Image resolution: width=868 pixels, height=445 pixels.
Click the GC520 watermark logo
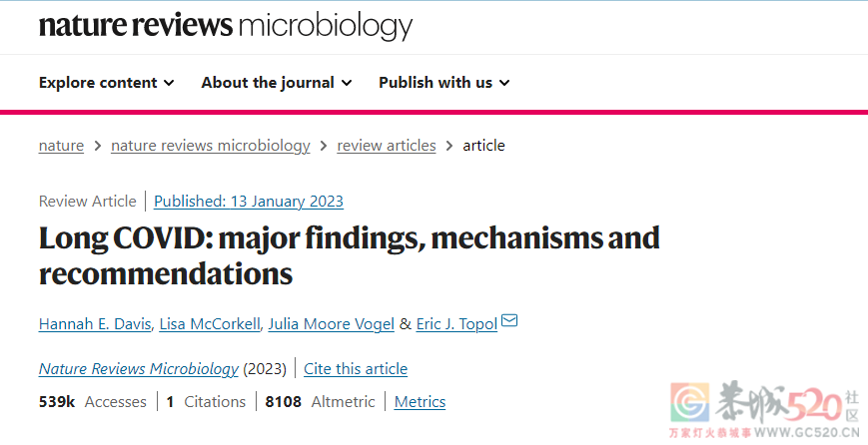(764, 409)
